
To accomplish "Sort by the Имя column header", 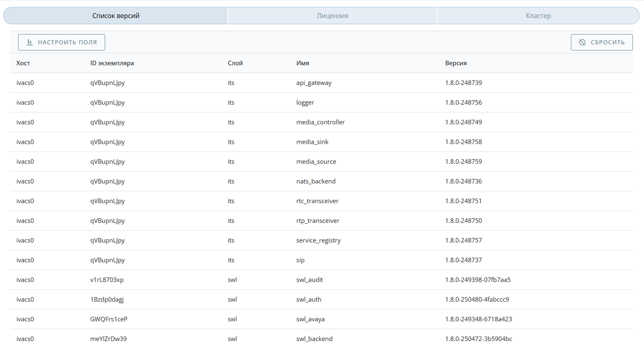I will click(x=302, y=63).
